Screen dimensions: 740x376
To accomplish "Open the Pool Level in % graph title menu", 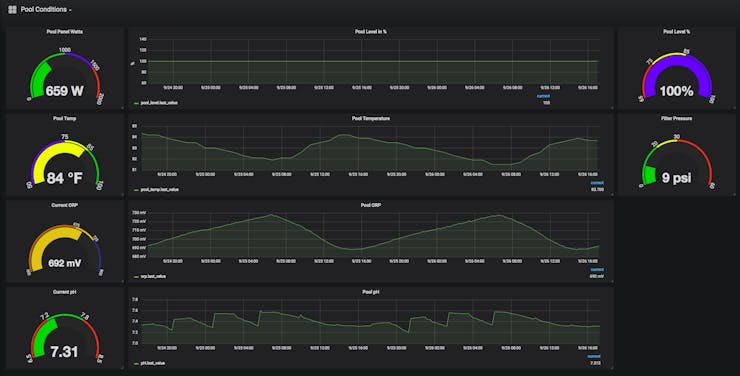I will 370,32.
